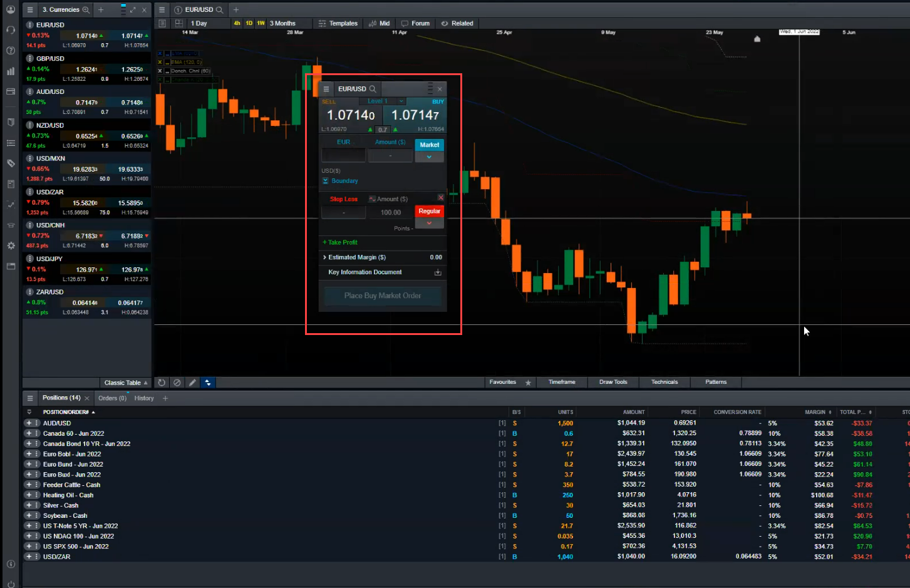
Task: Switch to the Orders (0) tab
Action: [112, 398]
